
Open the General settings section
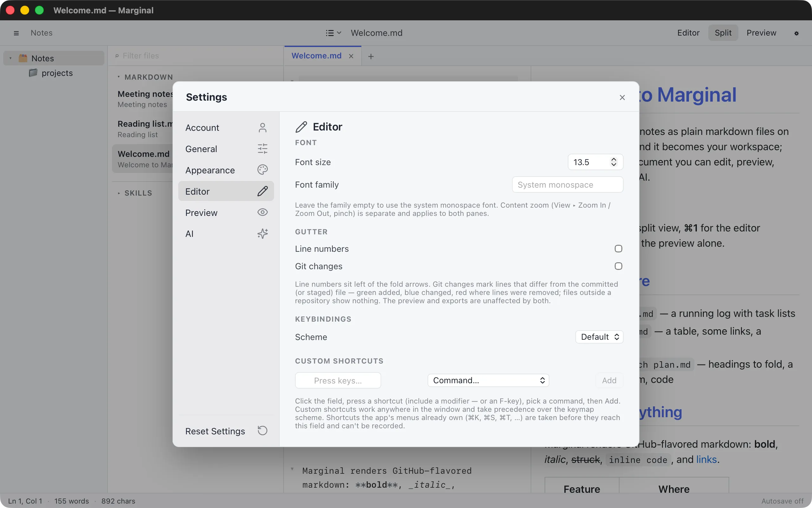tap(226, 149)
